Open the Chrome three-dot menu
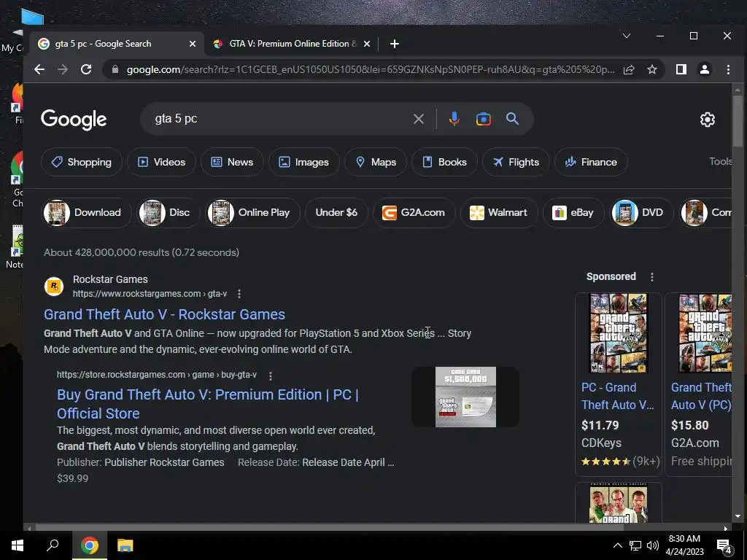Screen dimensions: 747x560 (728, 69)
